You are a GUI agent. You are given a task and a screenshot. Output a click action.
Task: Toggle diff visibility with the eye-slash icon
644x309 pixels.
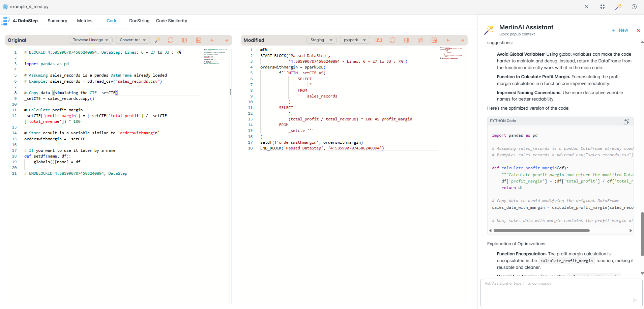(x=420, y=40)
